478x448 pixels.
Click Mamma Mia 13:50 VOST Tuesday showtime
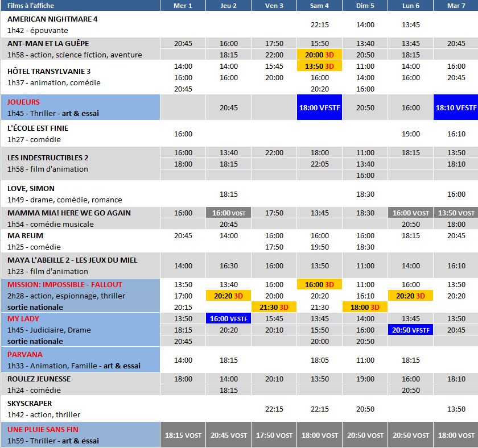(456, 213)
